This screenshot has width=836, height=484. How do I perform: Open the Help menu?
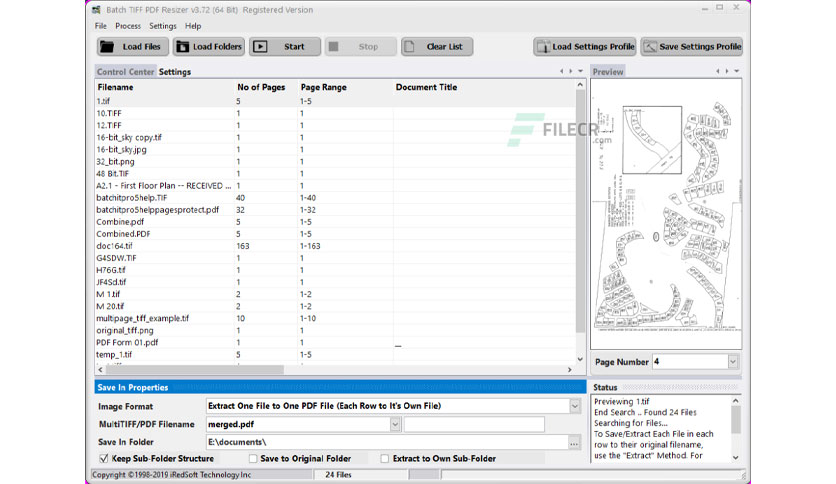[x=193, y=26]
